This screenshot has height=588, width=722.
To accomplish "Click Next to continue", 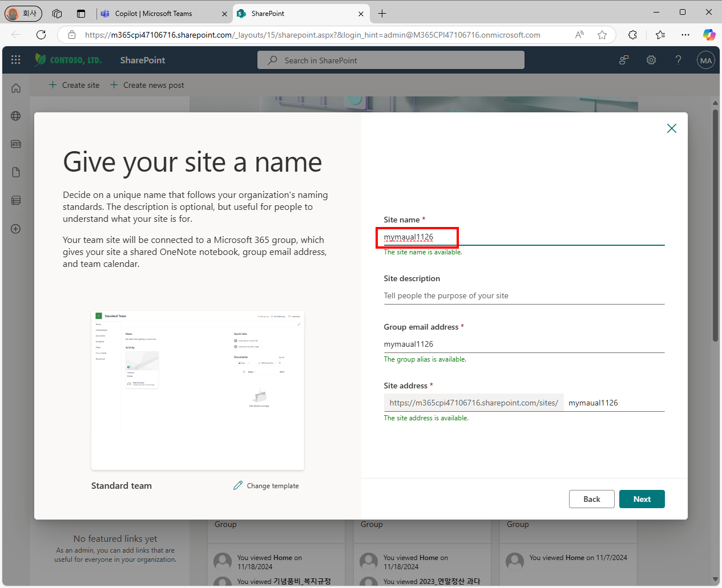I will pyautogui.click(x=642, y=499).
